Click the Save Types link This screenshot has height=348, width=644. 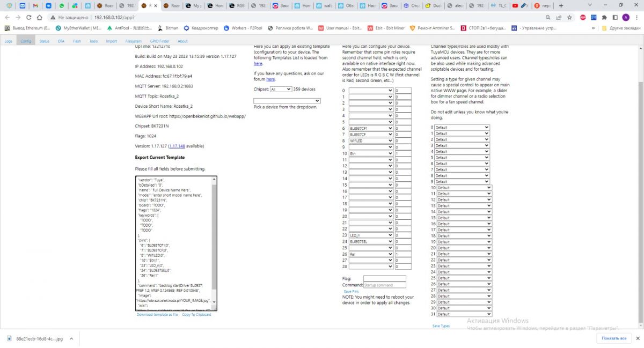click(441, 325)
